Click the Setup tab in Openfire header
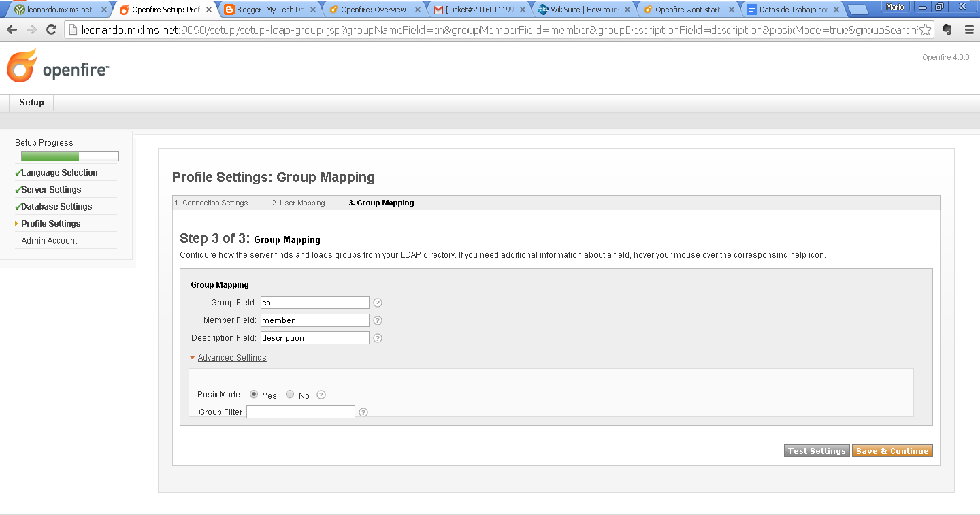The image size is (980, 515). pos(31,103)
